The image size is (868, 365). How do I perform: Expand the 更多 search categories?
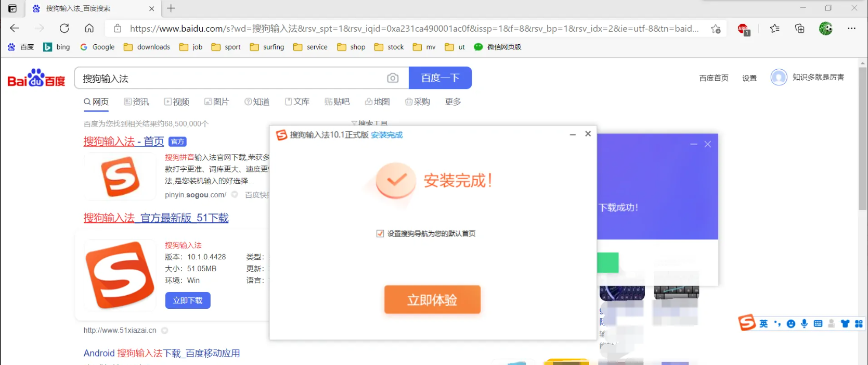coord(453,102)
